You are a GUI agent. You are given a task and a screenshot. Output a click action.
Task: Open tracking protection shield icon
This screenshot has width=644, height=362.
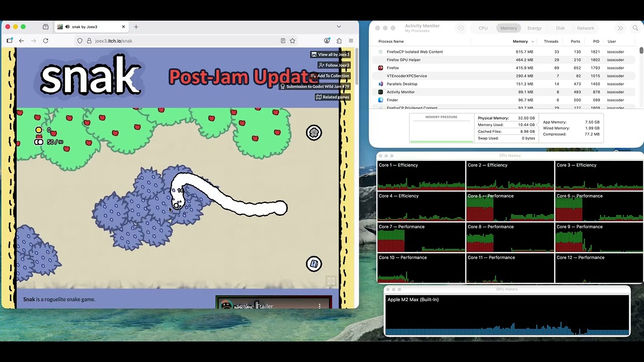pyautogui.click(x=79, y=41)
